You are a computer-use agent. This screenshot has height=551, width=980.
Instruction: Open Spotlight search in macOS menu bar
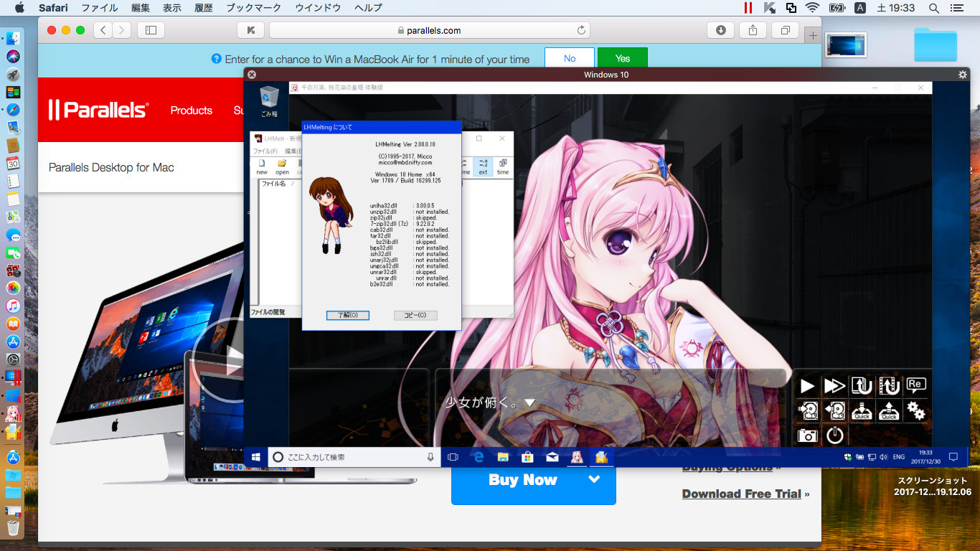934,8
